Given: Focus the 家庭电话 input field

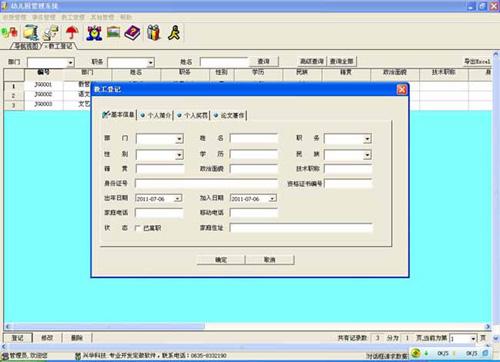Looking at the screenshot, I should pyautogui.click(x=159, y=213).
